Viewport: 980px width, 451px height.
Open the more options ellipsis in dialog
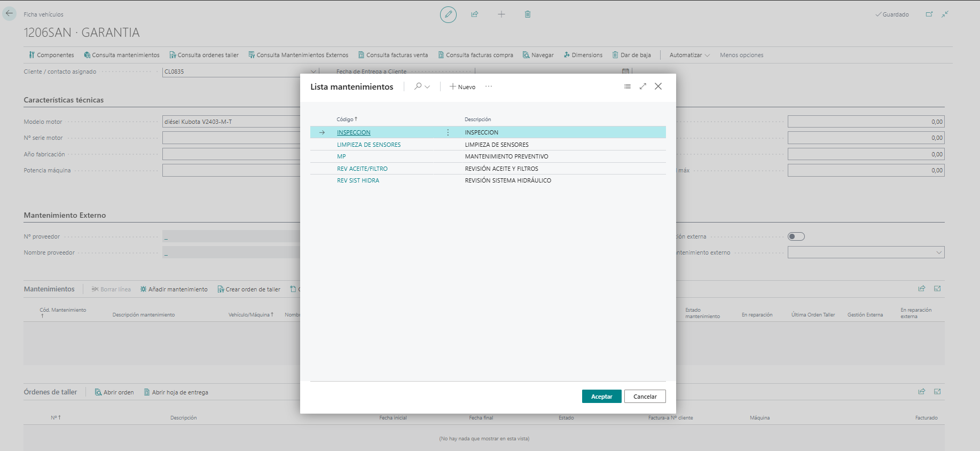point(489,86)
